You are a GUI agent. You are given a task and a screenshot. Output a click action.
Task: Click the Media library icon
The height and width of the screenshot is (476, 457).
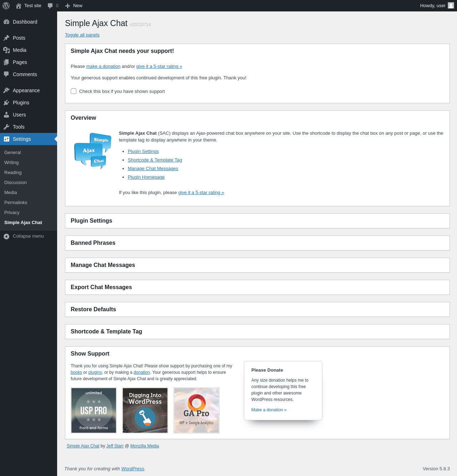pos(6,50)
